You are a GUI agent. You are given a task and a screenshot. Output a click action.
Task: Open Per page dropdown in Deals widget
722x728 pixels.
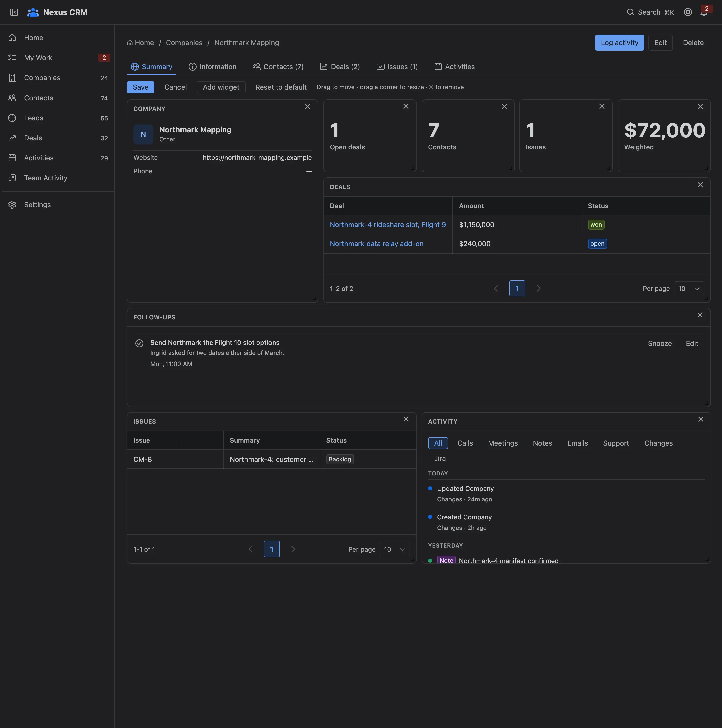click(689, 289)
